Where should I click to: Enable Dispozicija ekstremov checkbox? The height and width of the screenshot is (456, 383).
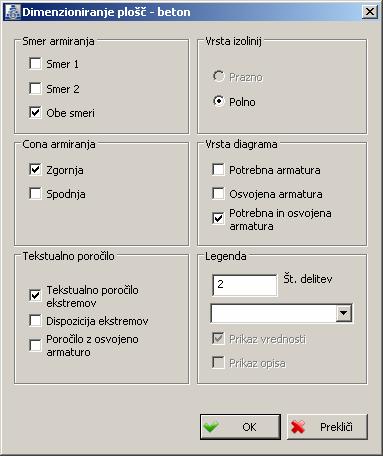pos(35,320)
